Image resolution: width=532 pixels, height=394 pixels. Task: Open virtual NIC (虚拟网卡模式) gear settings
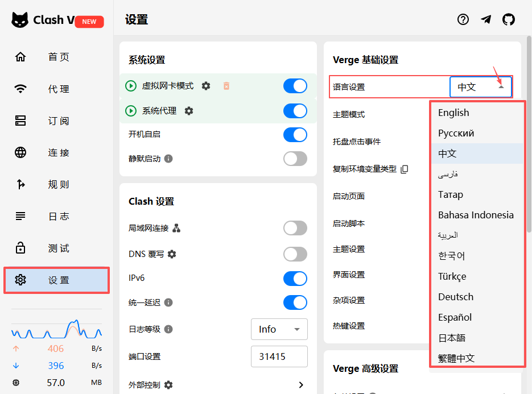(x=206, y=86)
